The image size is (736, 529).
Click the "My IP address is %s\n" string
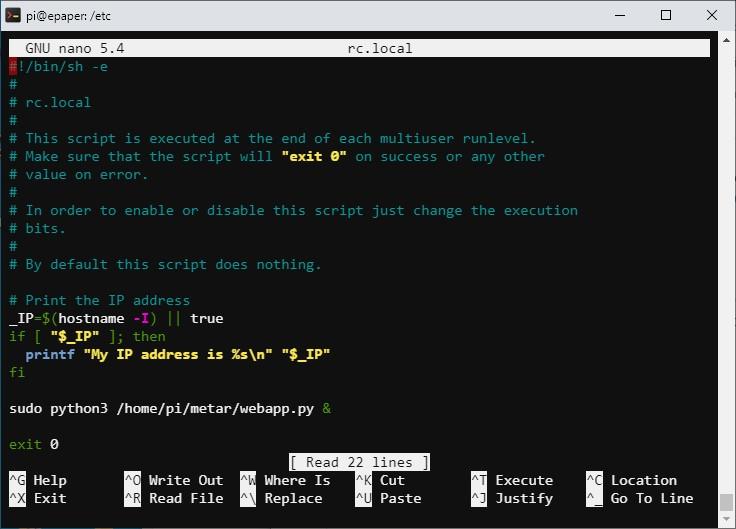point(178,354)
